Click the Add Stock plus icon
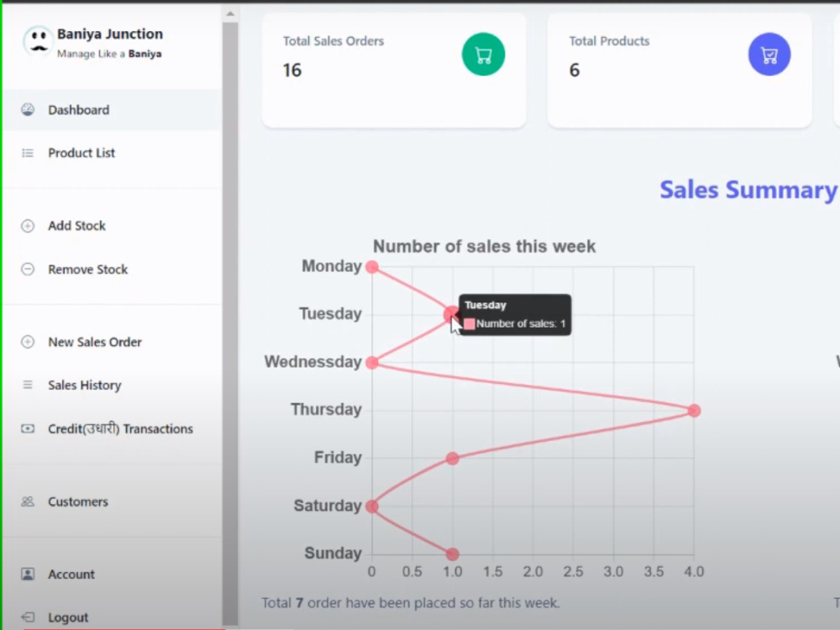 [x=28, y=226]
